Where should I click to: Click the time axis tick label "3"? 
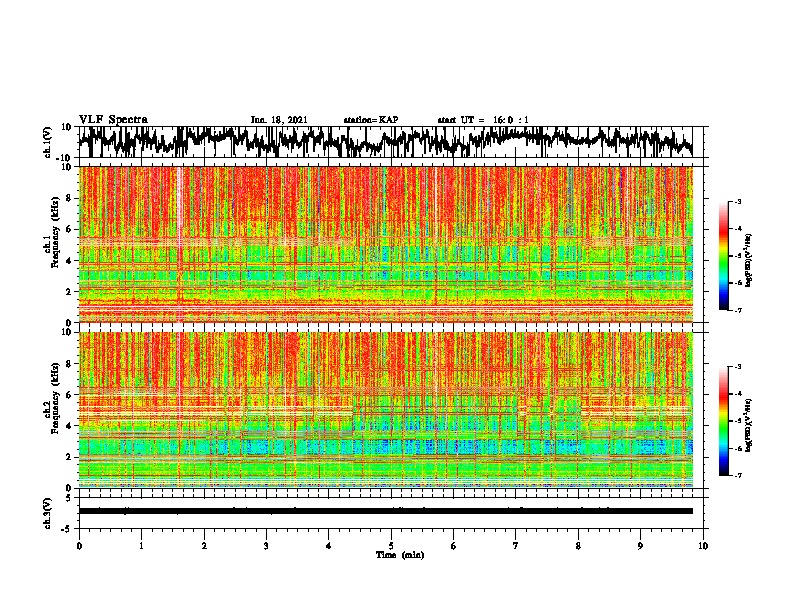266,546
